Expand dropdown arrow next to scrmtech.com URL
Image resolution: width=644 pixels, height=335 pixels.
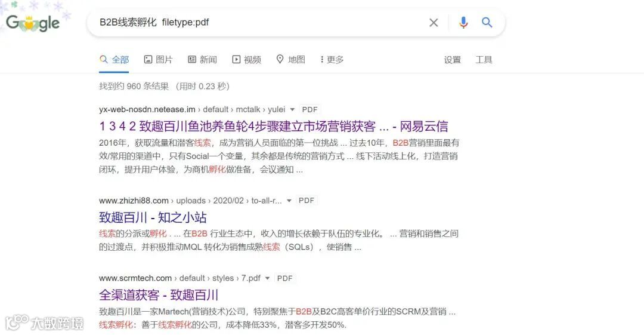click(x=267, y=278)
